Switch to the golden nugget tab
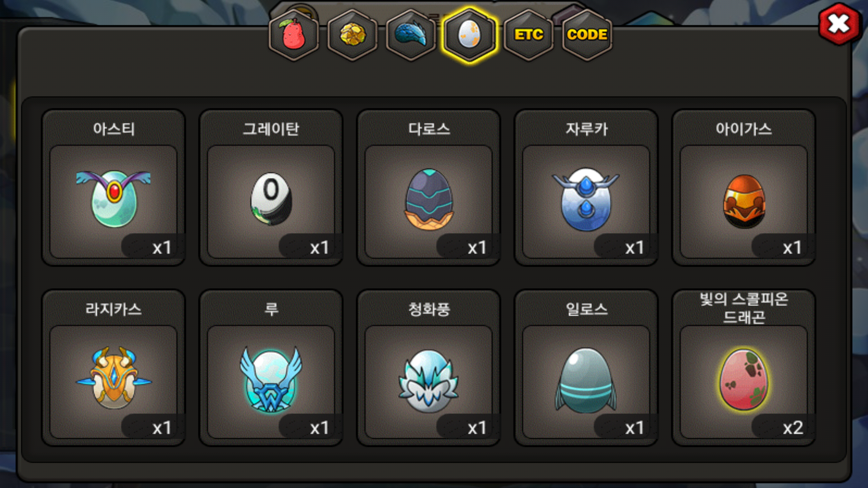The image size is (868, 488). 353,35
